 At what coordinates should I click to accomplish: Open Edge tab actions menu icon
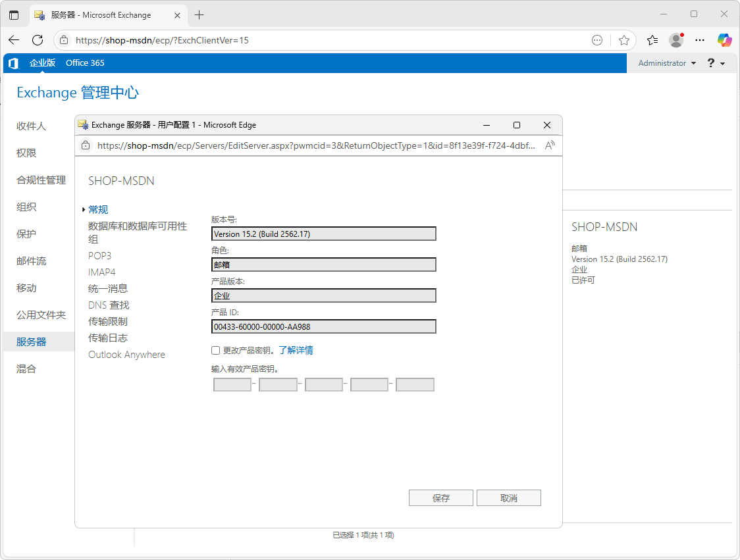[14, 15]
